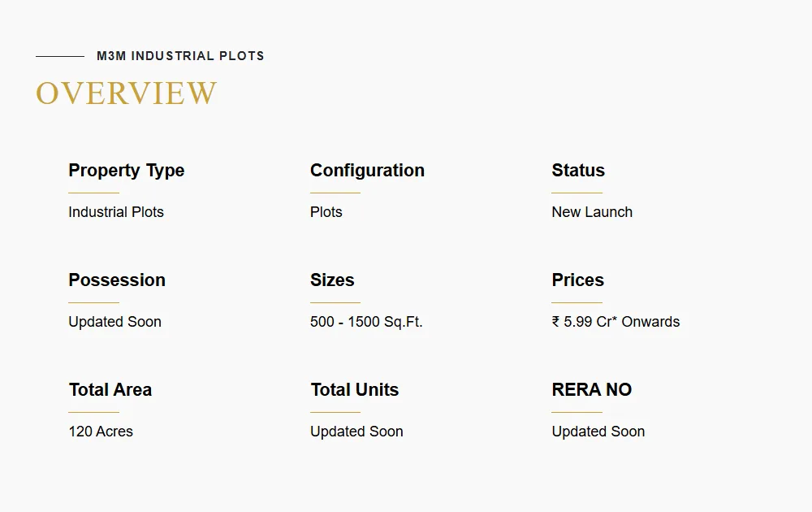The height and width of the screenshot is (512, 812).
Task: Select the Total Area heading
Action: (110, 390)
